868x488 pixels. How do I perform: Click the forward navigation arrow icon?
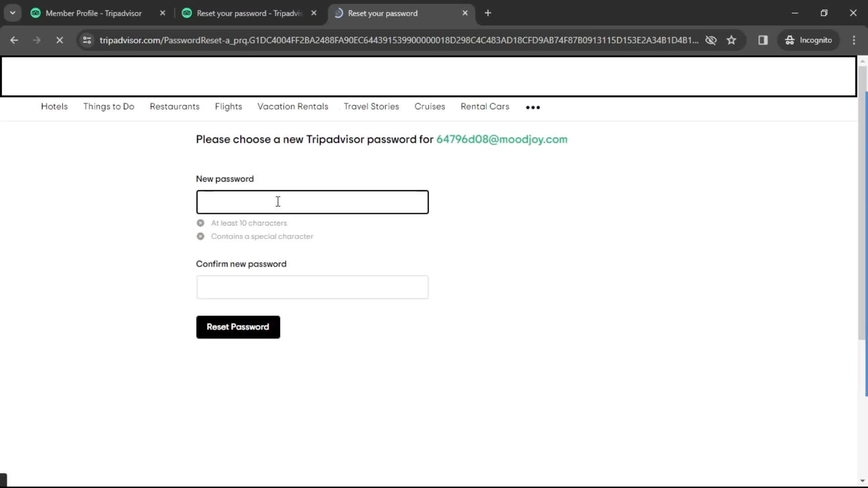(37, 40)
